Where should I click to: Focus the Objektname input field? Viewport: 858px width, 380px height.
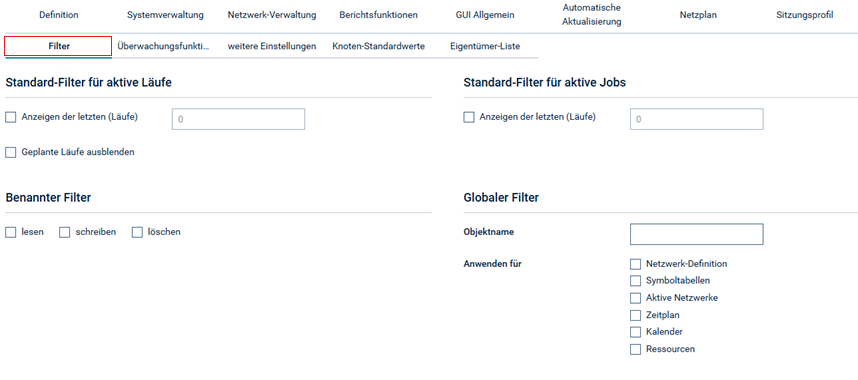pos(697,234)
